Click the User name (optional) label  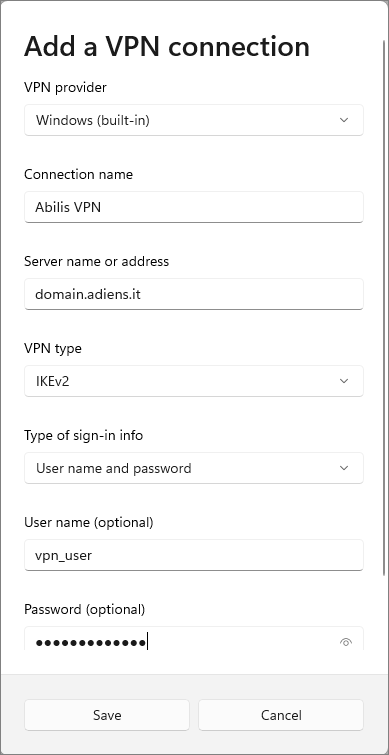(x=89, y=522)
